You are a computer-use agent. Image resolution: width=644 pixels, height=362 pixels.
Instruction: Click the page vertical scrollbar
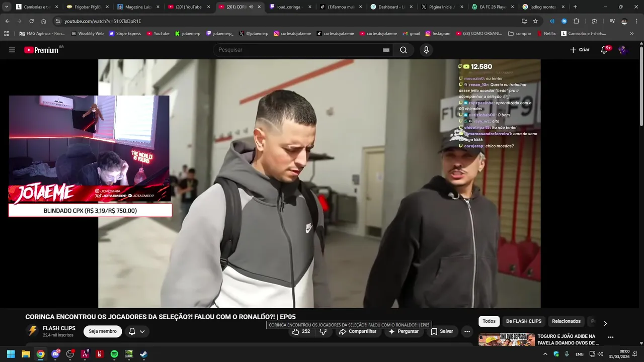(x=641, y=85)
